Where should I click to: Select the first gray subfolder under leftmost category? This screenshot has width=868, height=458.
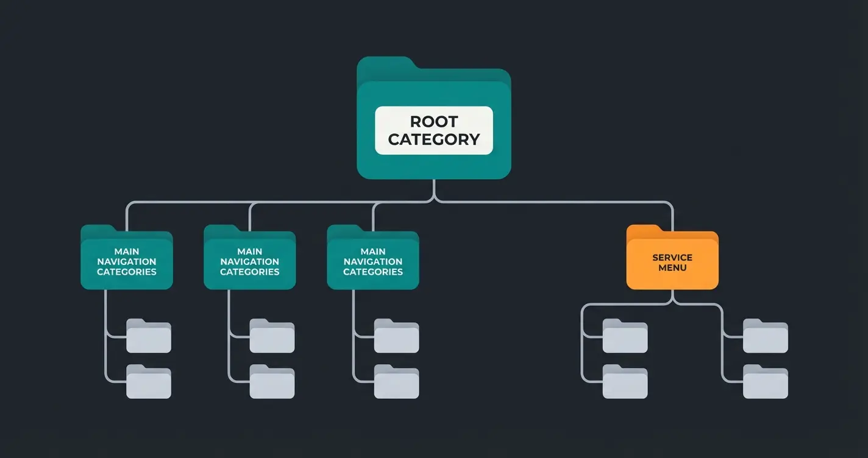pyautogui.click(x=149, y=336)
